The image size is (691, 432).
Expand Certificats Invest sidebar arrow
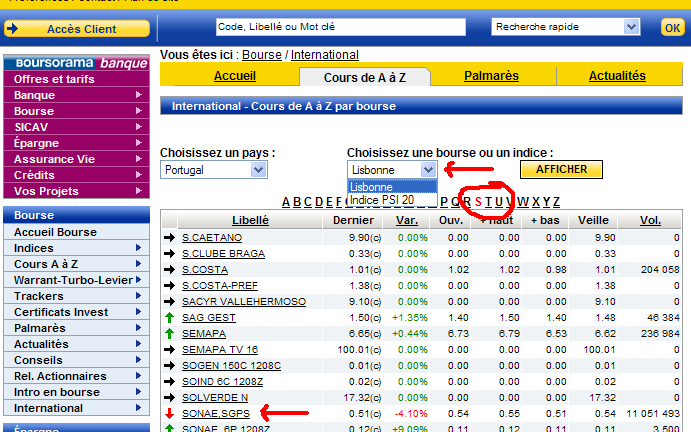coord(138,312)
